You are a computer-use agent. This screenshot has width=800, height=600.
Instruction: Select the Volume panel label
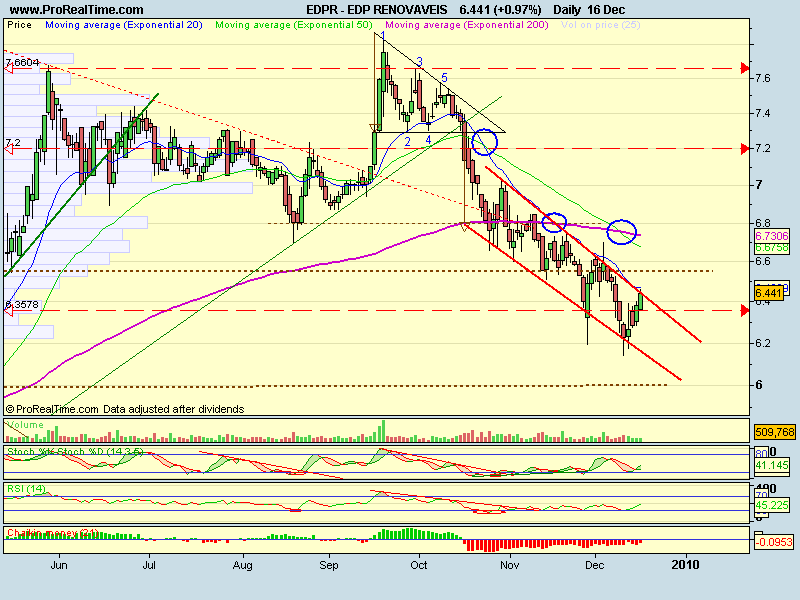pyautogui.click(x=26, y=425)
